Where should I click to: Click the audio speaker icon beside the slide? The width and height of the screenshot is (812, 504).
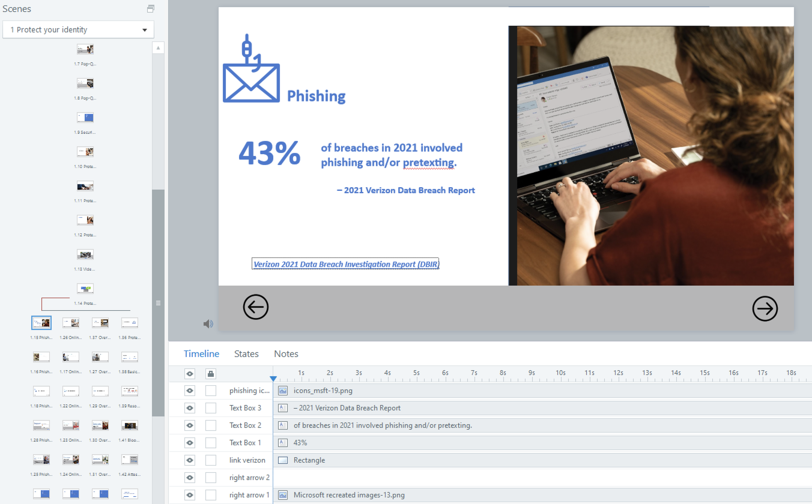click(208, 324)
